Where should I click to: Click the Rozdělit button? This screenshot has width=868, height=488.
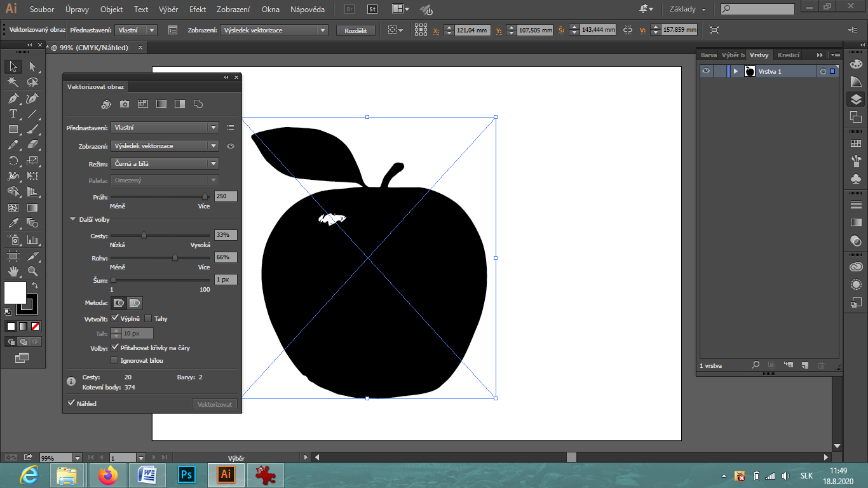355,30
